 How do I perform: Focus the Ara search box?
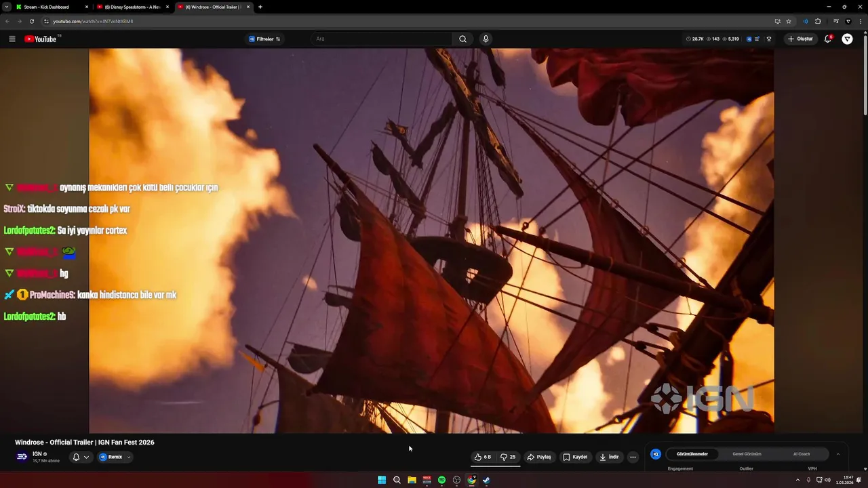(x=382, y=39)
